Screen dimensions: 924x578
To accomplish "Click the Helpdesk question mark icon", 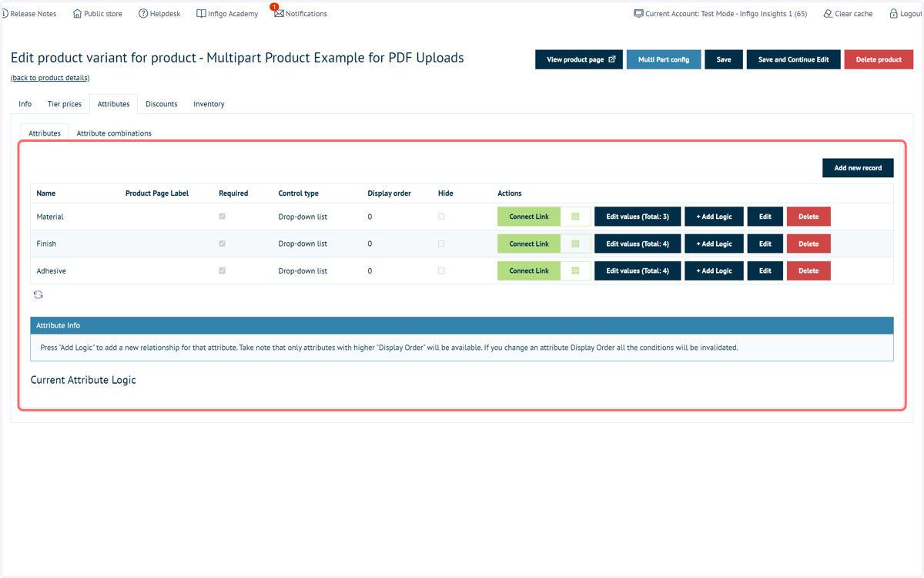I will click(x=143, y=14).
